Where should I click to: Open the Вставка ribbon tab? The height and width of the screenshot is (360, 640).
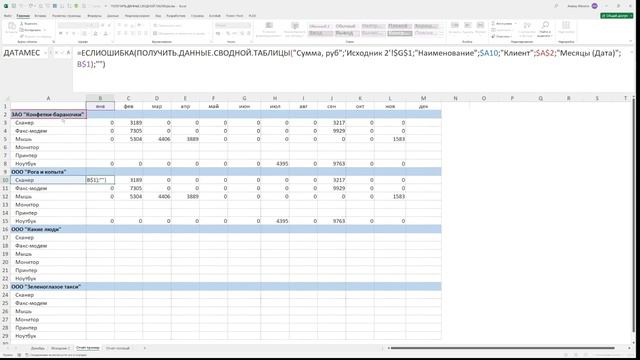40,16
